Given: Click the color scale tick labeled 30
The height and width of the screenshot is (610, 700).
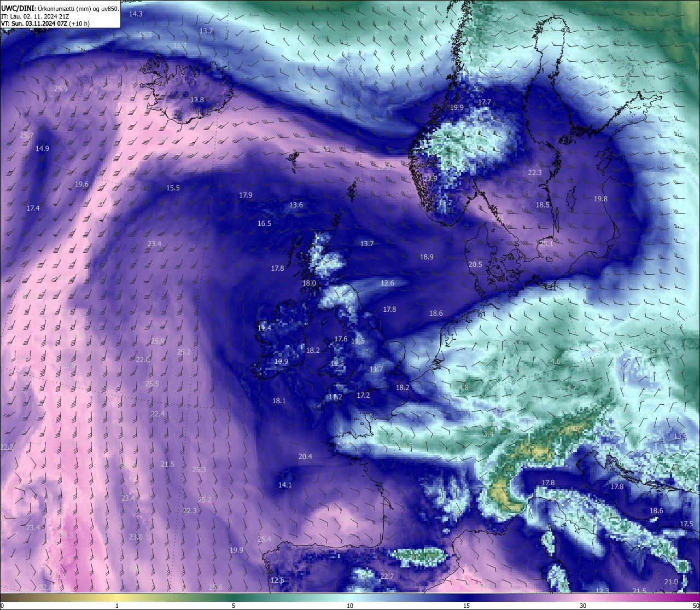Looking at the screenshot, I should tap(583, 606).
